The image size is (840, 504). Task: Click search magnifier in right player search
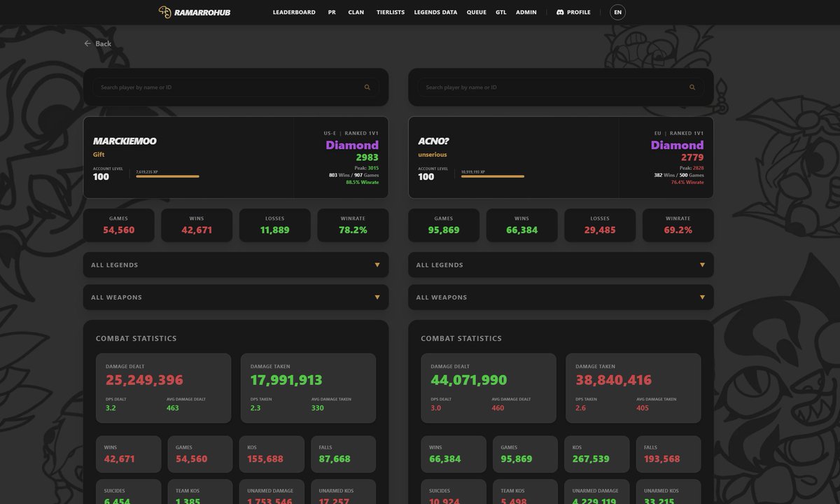pyautogui.click(x=692, y=87)
